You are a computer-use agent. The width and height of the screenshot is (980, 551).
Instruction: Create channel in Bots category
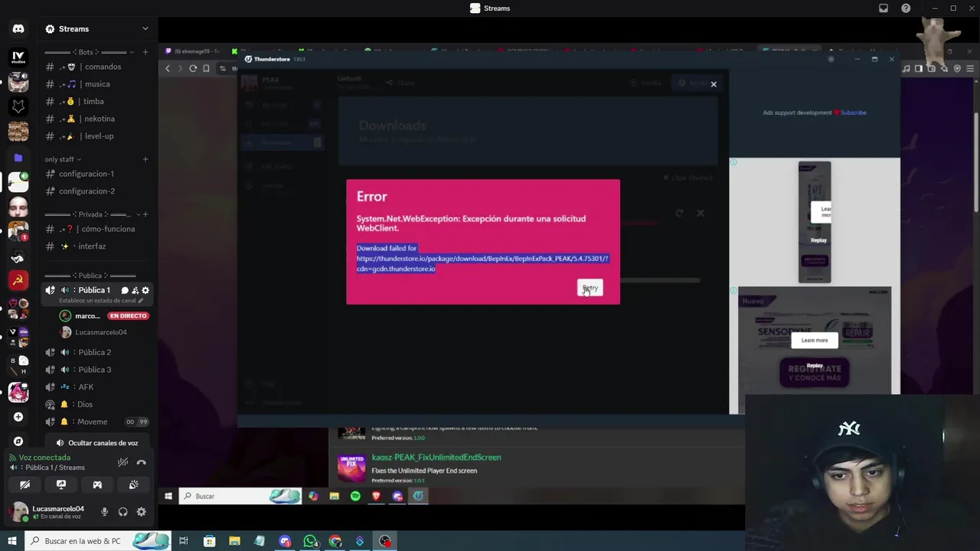(145, 52)
